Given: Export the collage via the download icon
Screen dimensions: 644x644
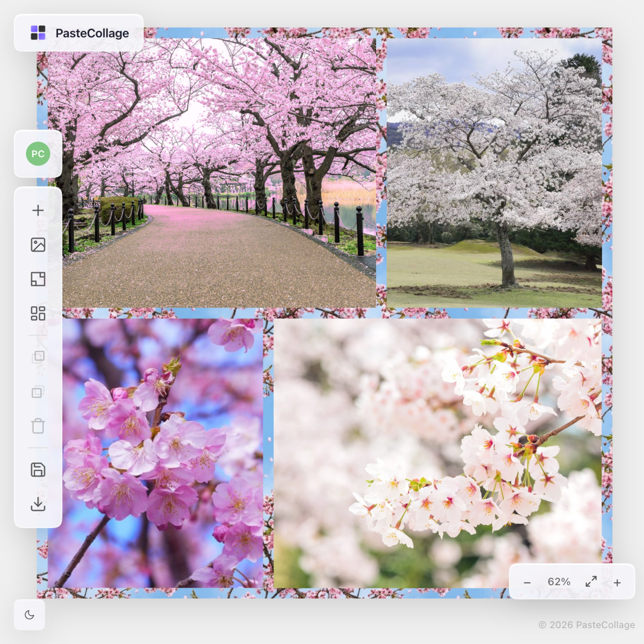Looking at the screenshot, I should 38,504.
